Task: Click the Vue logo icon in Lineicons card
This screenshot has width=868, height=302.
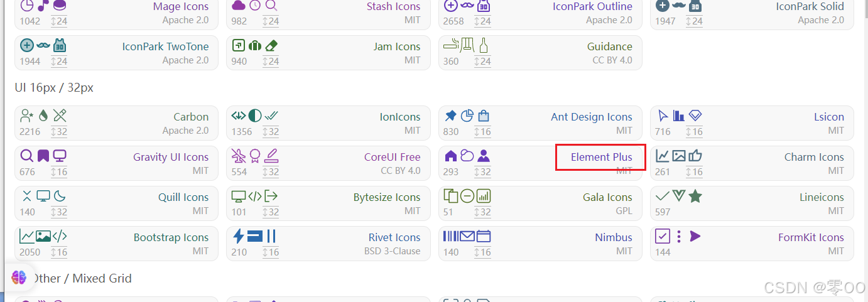Action: tap(679, 196)
